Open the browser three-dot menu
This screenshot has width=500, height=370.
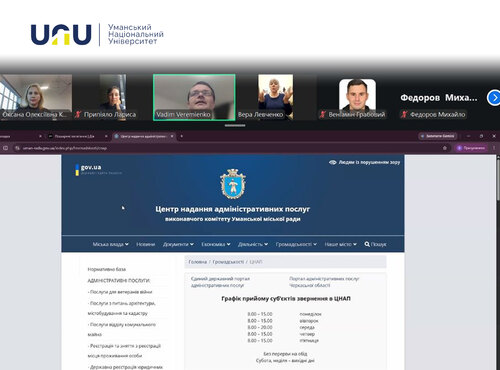coord(494,148)
